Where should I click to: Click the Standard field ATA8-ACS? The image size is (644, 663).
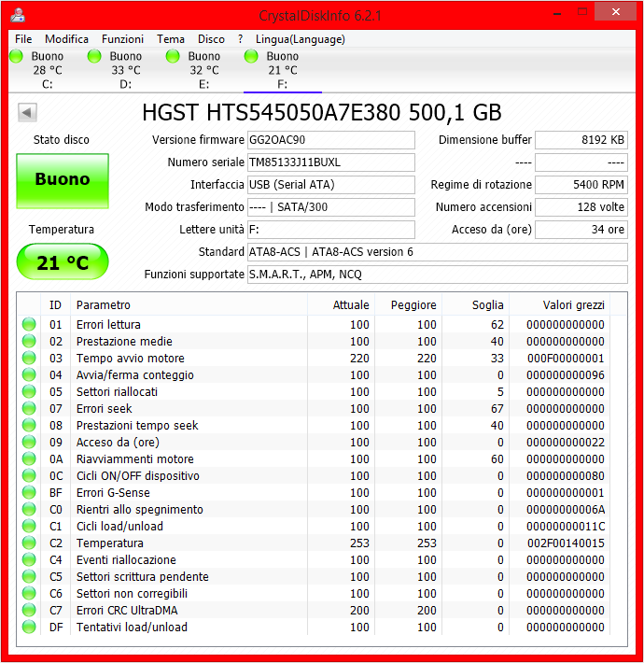tap(438, 252)
